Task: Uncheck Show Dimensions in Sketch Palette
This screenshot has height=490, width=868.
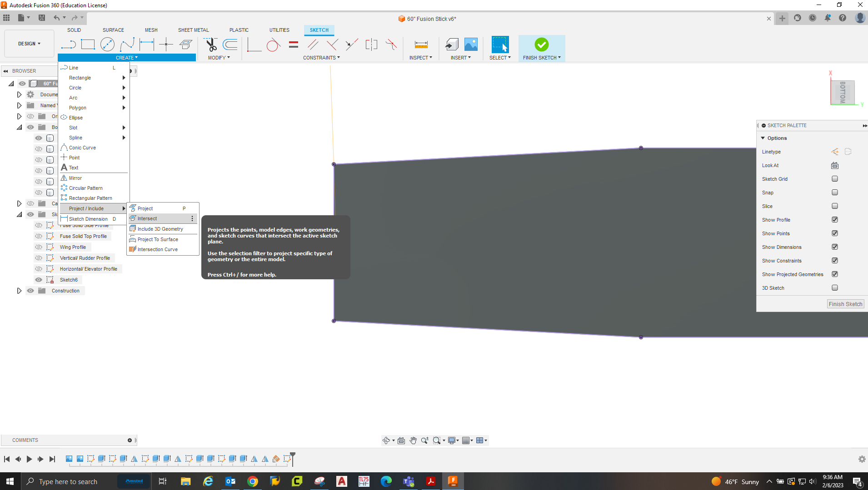Action: pyautogui.click(x=835, y=247)
